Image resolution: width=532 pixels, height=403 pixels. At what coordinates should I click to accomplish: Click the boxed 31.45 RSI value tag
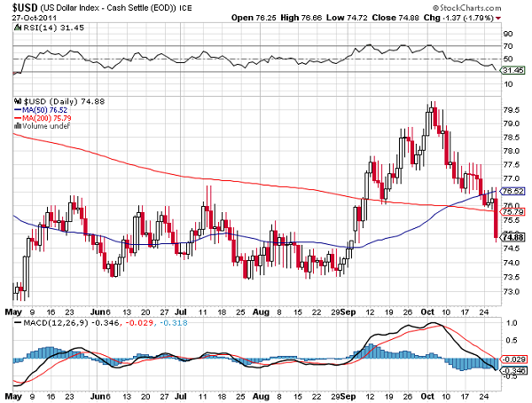pyautogui.click(x=513, y=70)
